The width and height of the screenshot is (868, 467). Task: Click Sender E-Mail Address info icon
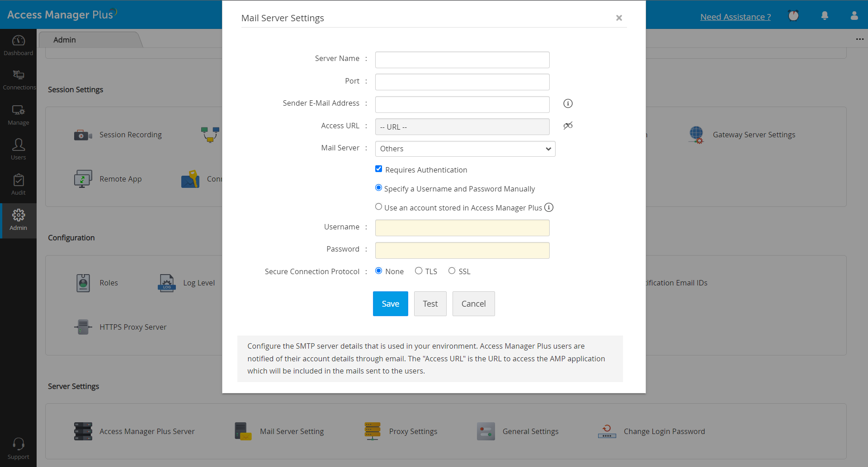tap(568, 103)
